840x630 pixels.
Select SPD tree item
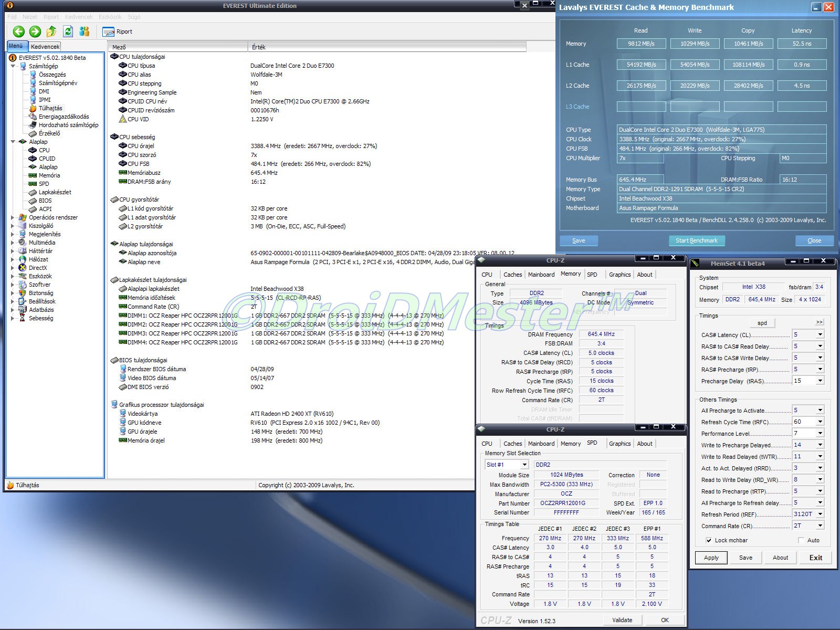click(44, 184)
